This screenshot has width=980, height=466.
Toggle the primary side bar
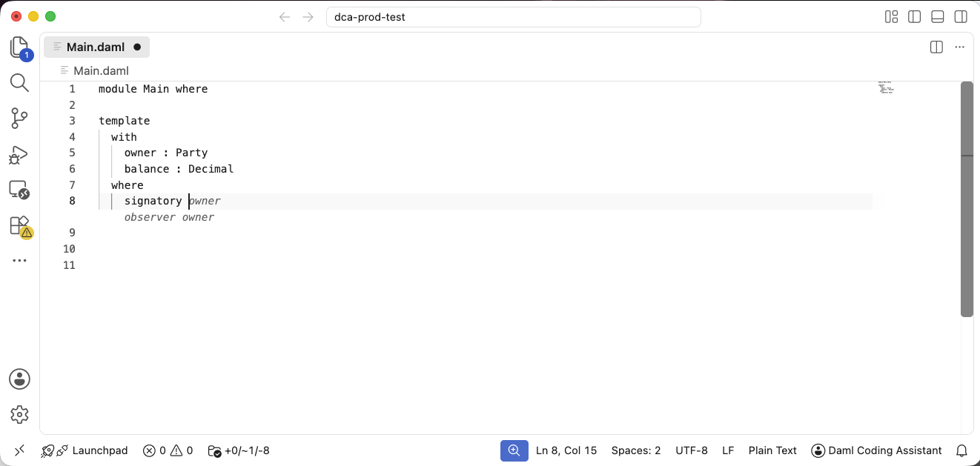915,17
